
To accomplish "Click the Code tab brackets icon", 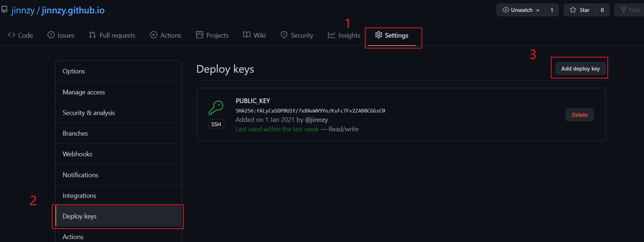I will [x=12, y=35].
